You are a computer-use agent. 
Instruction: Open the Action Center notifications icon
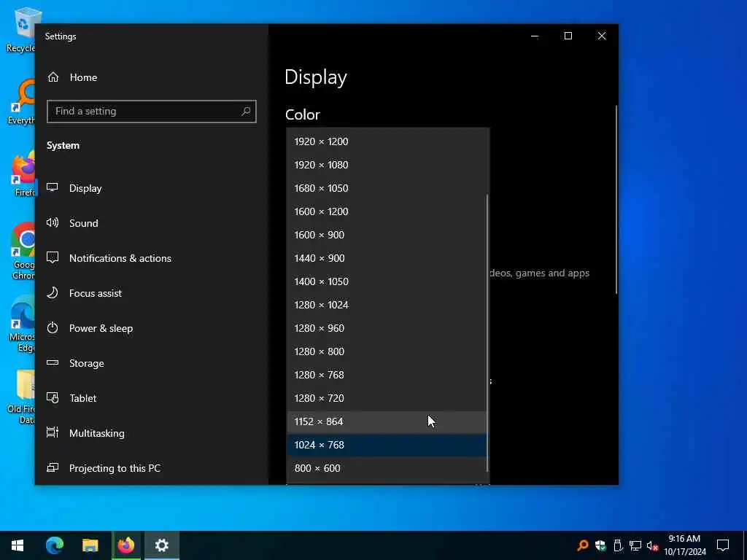point(723,545)
